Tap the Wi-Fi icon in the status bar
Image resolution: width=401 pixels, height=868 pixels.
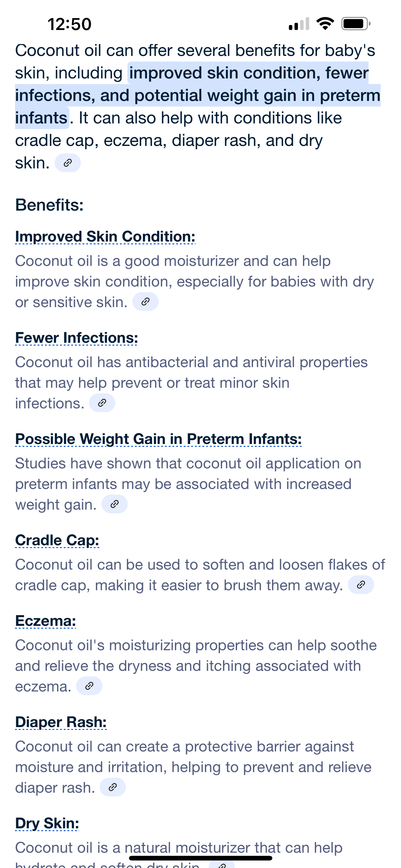tap(325, 23)
